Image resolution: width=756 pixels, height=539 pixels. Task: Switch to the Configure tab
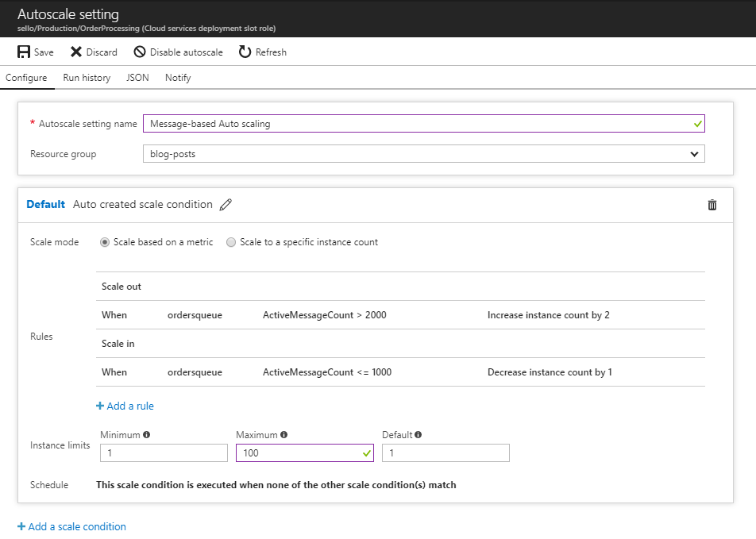click(x=26, y=78)
